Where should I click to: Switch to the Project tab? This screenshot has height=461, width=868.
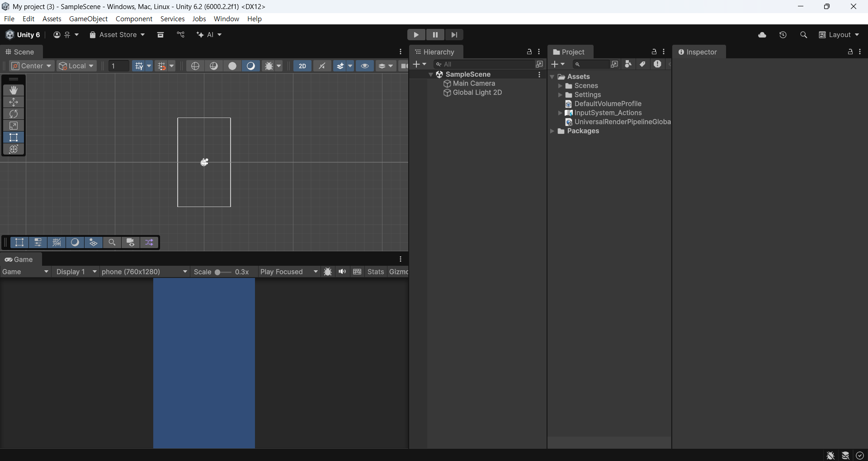click(x=570, y=52)
